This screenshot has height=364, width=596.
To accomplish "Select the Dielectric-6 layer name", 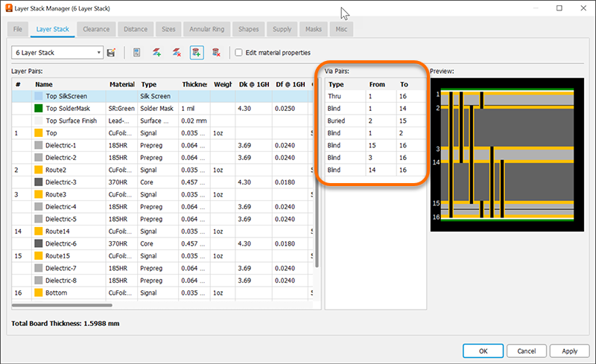I will (x=61, y=243).
